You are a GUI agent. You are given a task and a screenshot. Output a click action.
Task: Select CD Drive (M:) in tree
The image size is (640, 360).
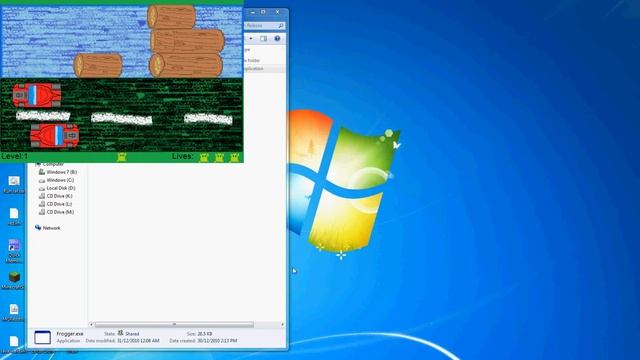point(56,212)
